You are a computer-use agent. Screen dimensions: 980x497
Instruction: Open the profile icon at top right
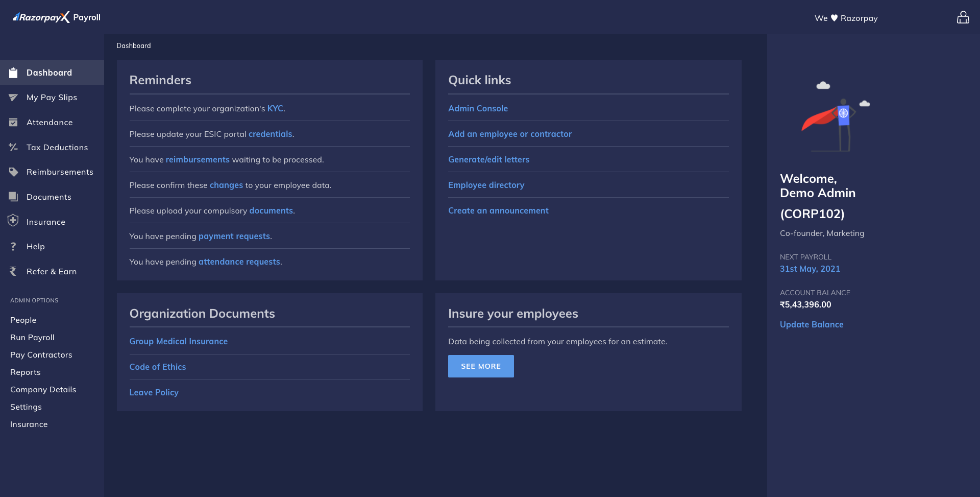(x=963, y=17)
